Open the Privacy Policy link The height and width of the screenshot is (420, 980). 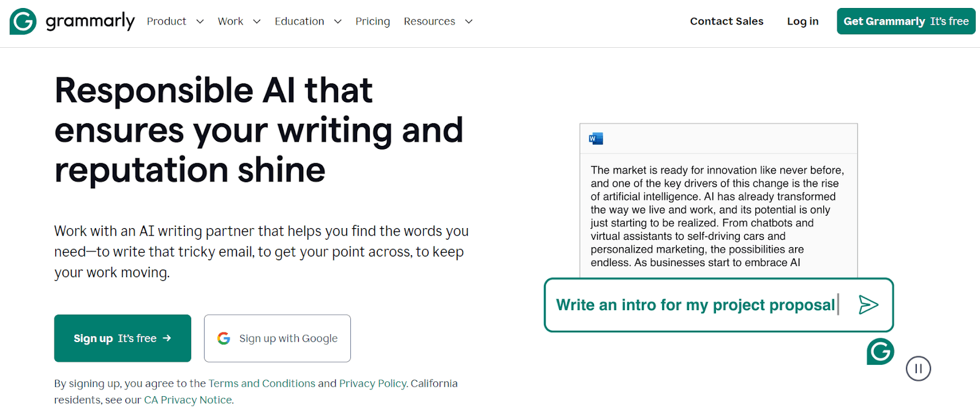coord(372,383)
